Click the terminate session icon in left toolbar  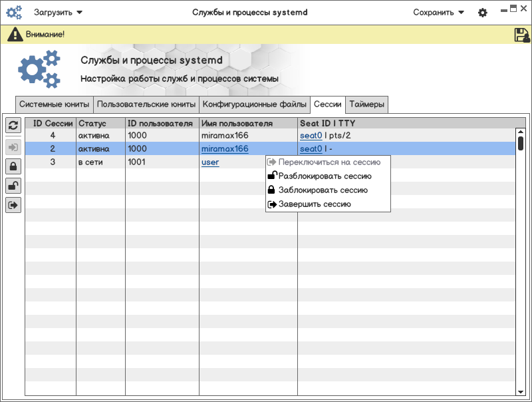[13, 206]
